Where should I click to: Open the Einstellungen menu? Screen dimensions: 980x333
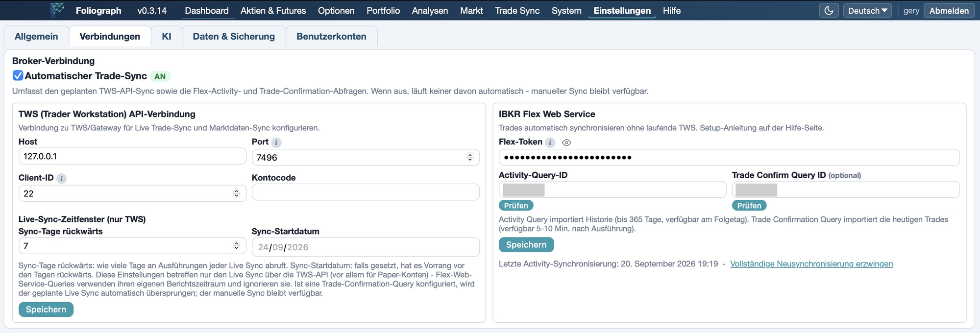[622, 10]
